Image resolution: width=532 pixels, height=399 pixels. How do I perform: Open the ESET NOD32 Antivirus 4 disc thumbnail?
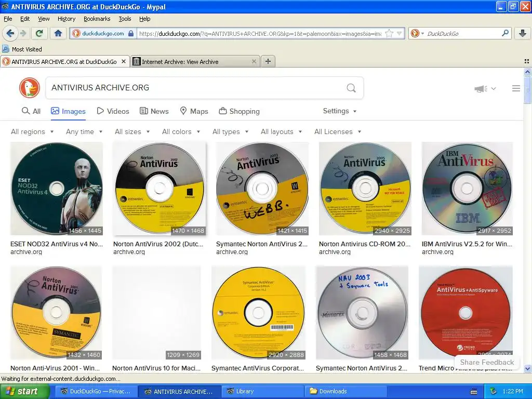point(57,189)
